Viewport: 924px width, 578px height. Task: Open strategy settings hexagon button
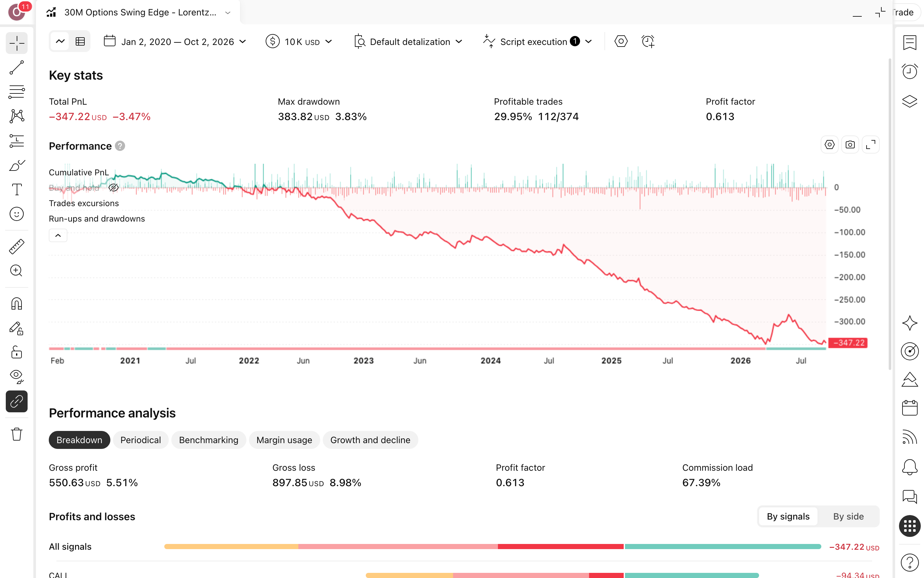tap(621, 41)
